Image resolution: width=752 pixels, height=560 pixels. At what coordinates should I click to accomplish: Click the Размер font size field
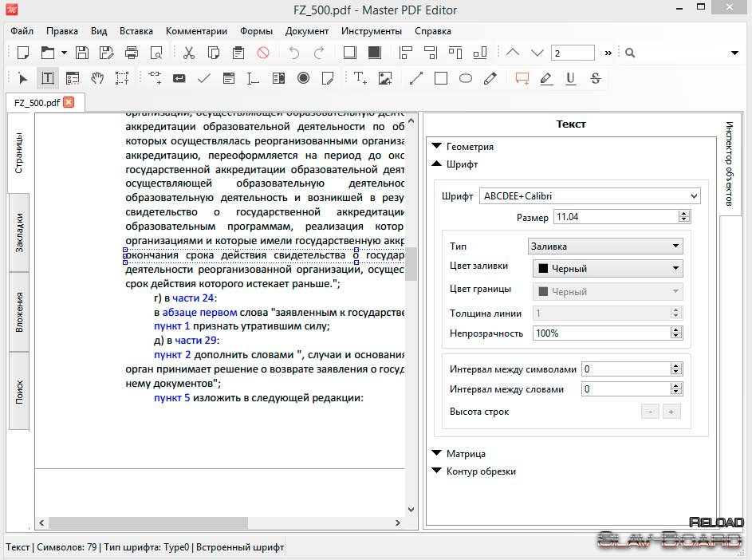[x=622, y=217]
